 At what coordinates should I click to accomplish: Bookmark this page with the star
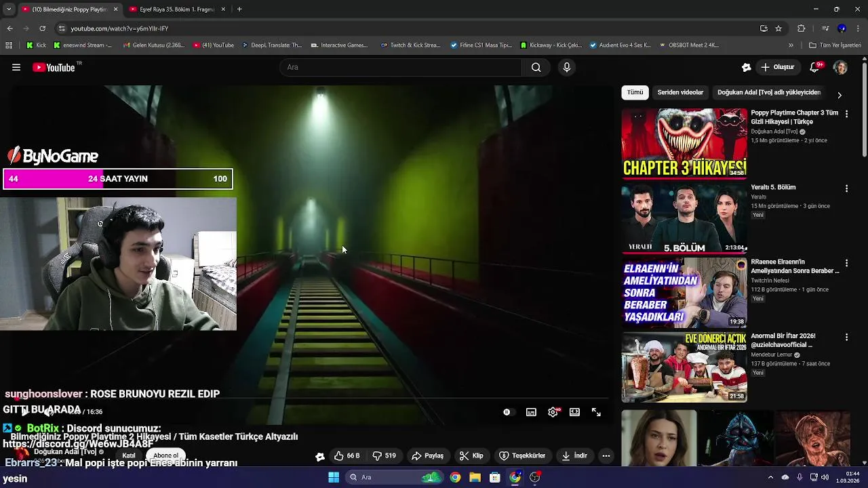tap(778, 28)
